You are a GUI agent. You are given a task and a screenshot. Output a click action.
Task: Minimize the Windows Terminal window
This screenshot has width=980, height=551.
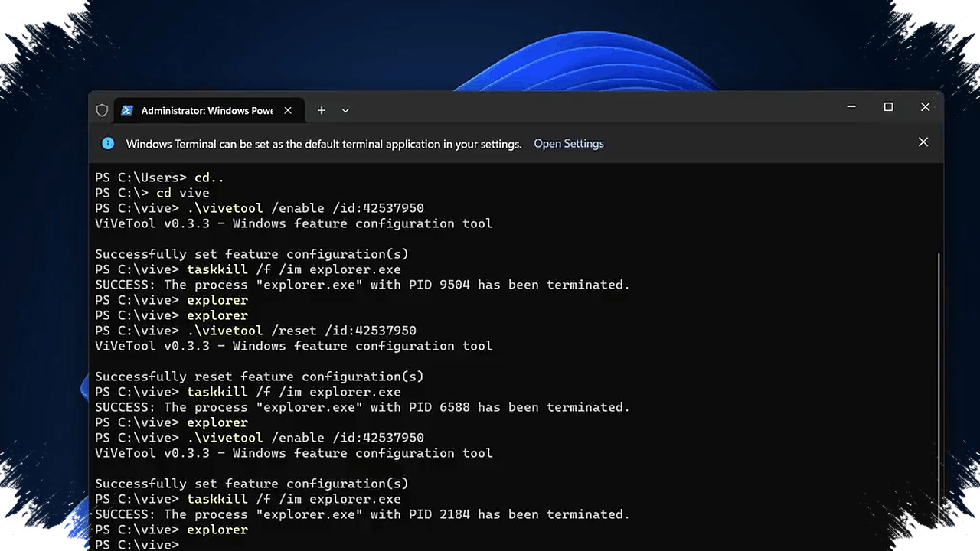pyautogui.click(x=851, y=107)
